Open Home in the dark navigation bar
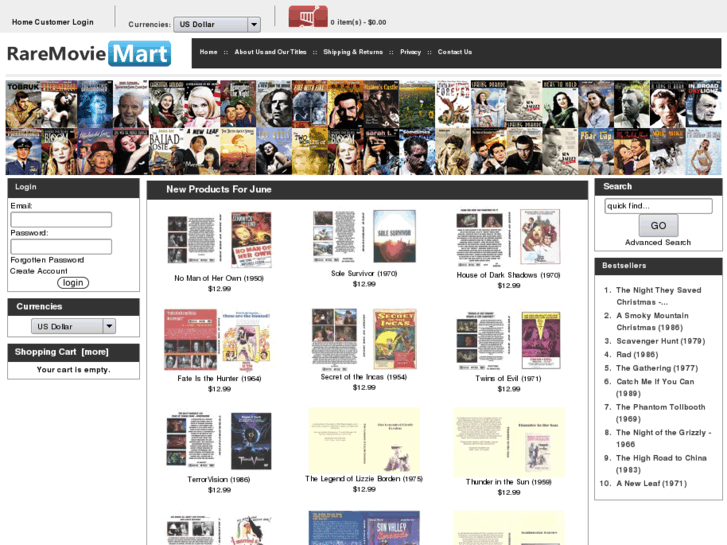The width and height of the screenshot is (727, 545). [x=209, y=52]
